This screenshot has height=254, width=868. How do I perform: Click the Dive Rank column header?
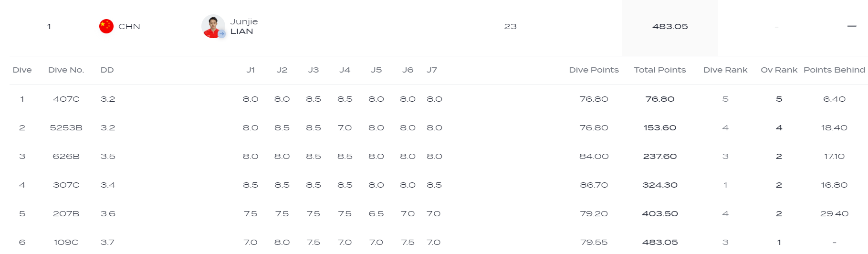725,70
